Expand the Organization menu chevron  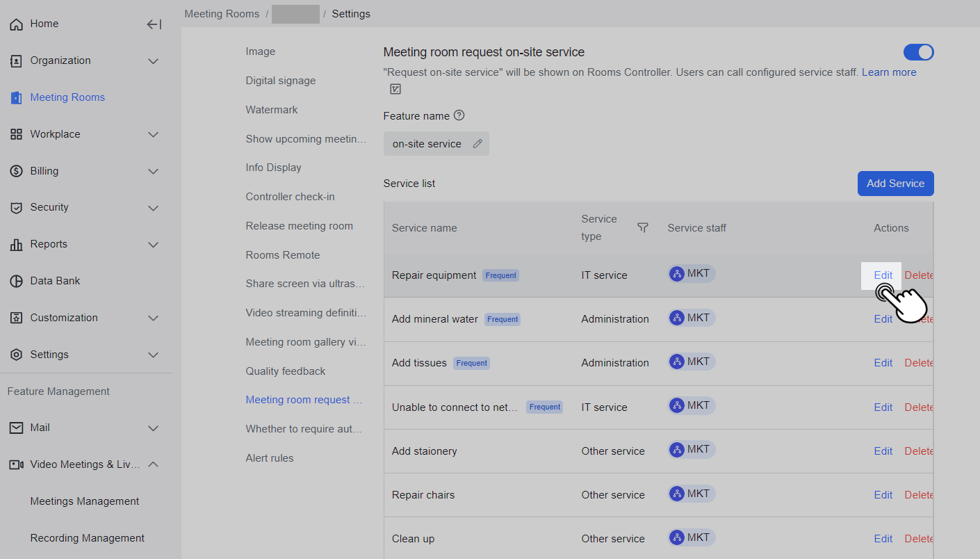[154, 61]
